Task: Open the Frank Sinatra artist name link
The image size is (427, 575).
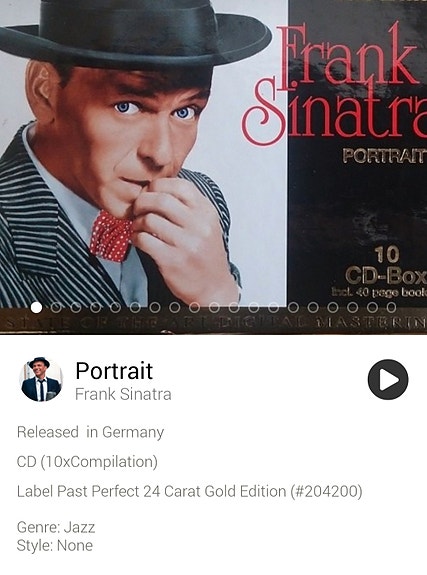Action: [x=123, y=394]
